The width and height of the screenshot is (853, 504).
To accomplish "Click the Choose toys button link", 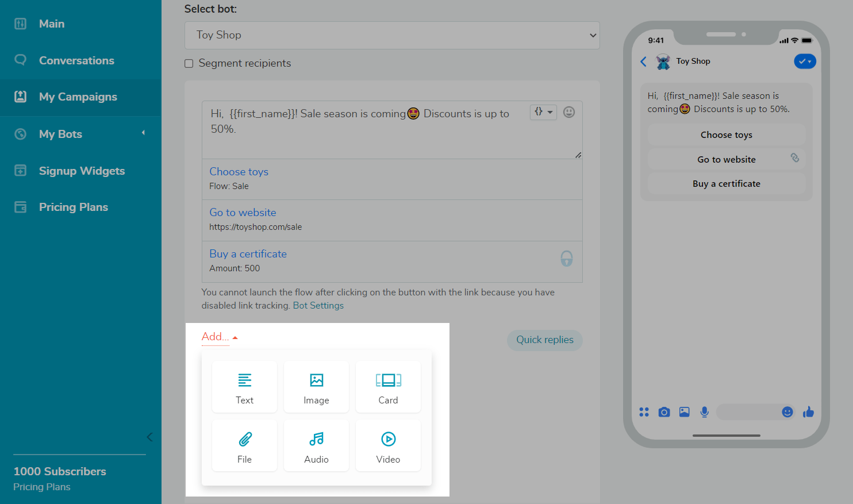I will tap(239, 172).
